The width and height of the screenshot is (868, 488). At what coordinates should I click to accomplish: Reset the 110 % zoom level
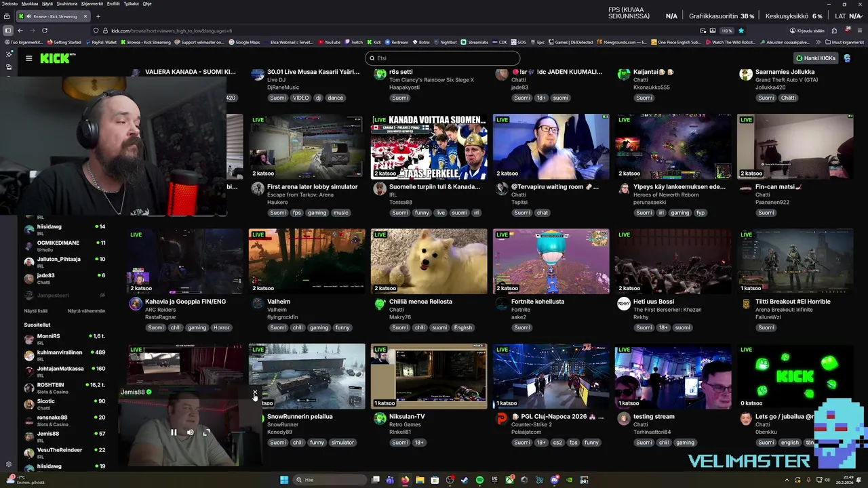[x=726, y=30]
